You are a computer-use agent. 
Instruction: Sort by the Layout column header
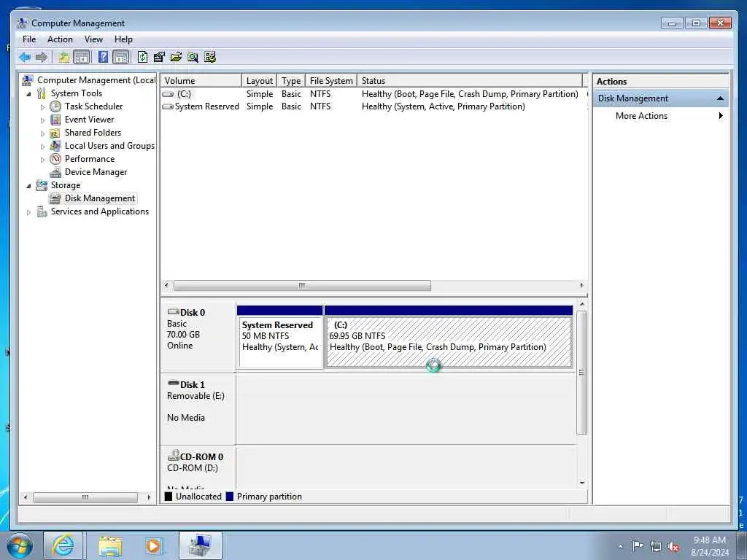259,80
